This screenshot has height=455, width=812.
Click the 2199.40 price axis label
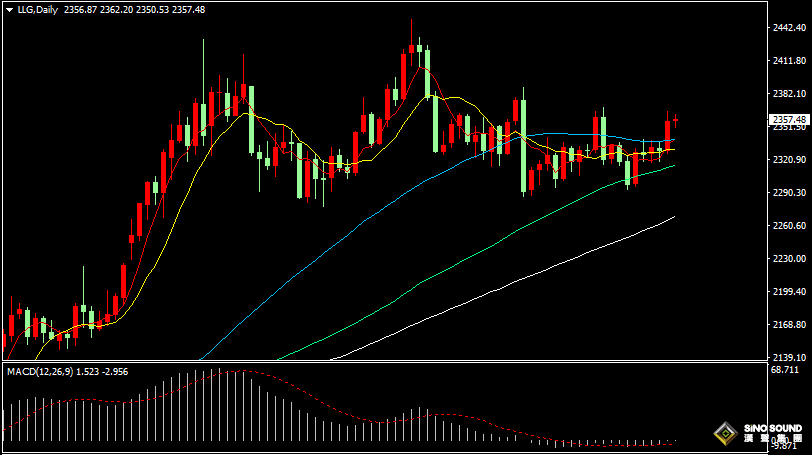789,292
